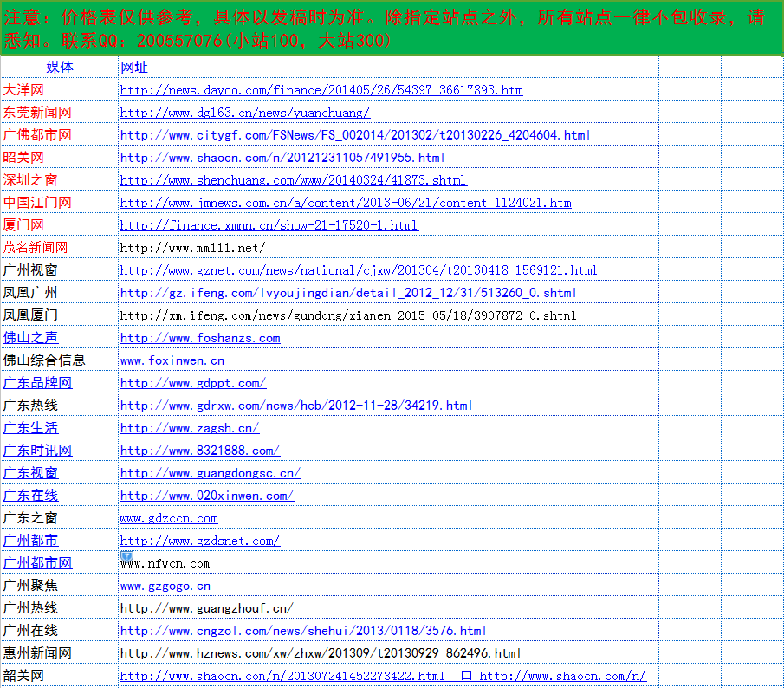Select the www.foxinwen.cn cell

388,360
